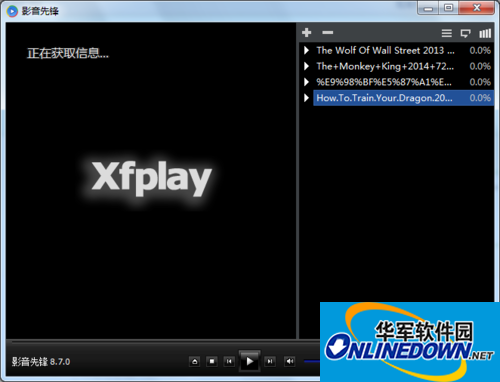Close the 影音先锋 window
500x382 pixels.
coord(477,8)
